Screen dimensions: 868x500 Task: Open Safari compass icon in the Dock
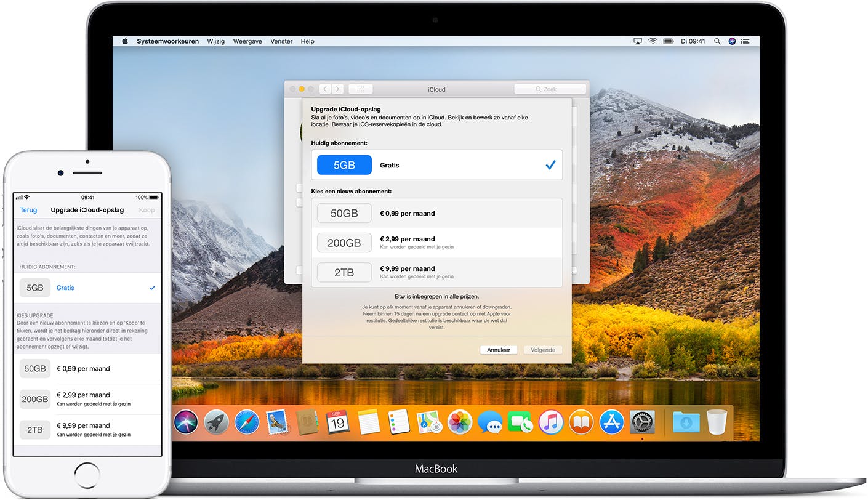pyautogui.click(x=246, y=422)
